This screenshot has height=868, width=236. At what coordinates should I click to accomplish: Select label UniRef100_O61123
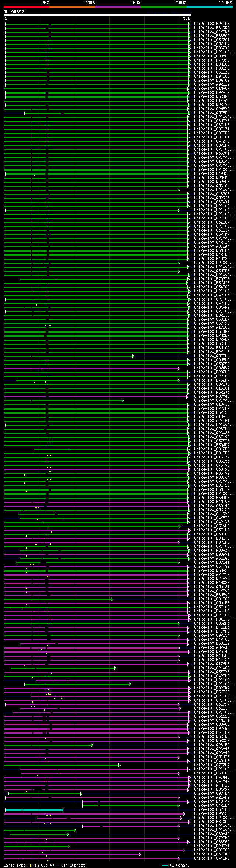[x=212, y=716]
